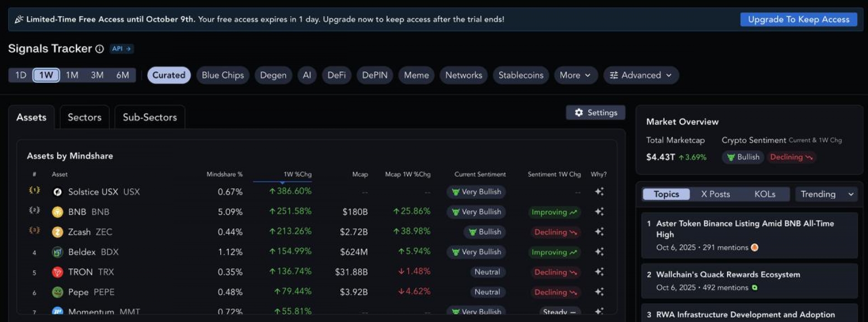Switch timeframe to 1M

coord(72,75)
